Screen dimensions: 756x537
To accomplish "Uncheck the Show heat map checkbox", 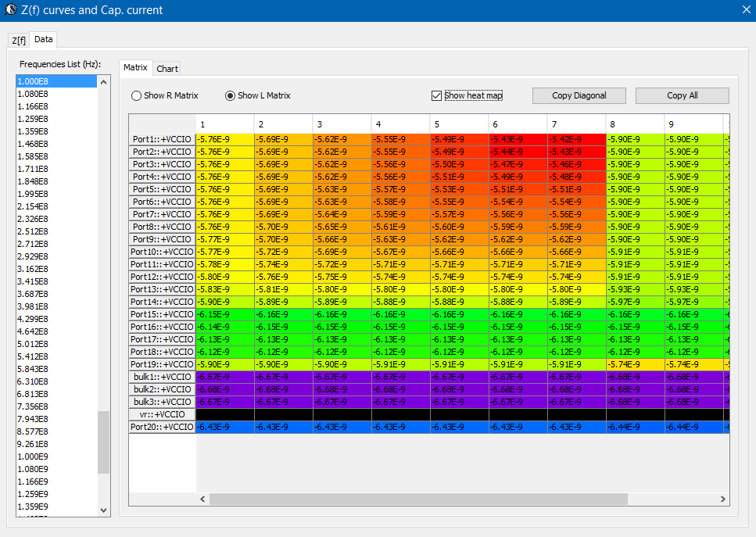I will point(436,95).
